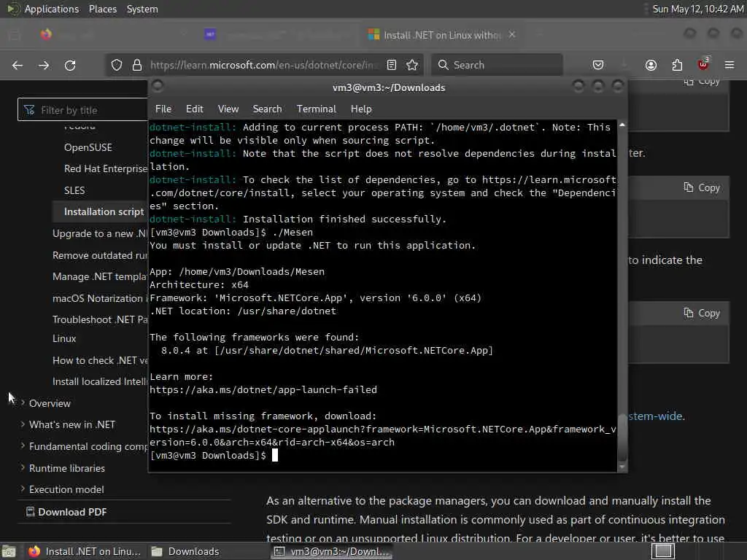Save page to Pocket
Viewport: 747px width, 560px height.
pos(598,65)
